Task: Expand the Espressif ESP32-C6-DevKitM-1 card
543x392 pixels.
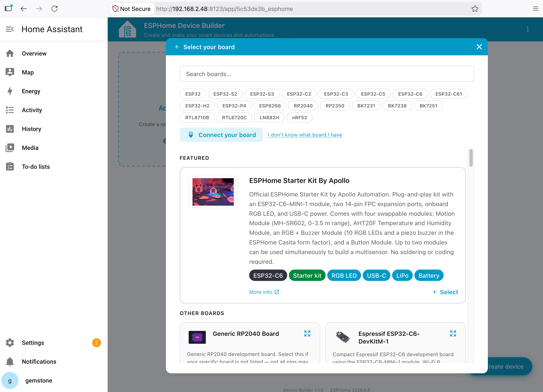Action: click(453, 333)
